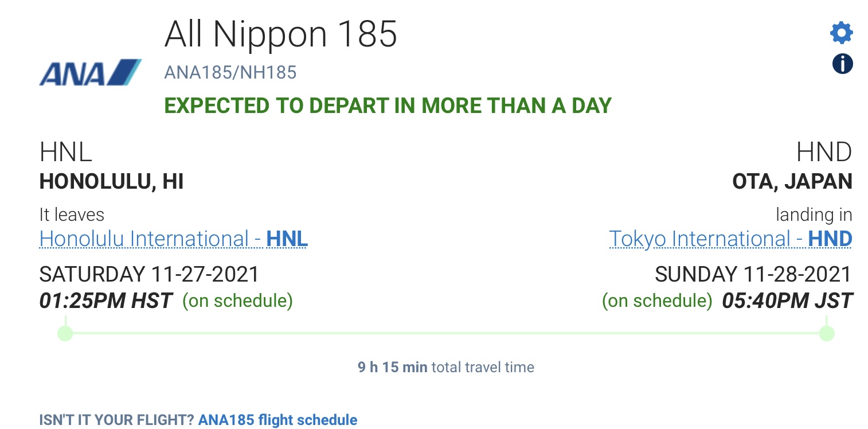
Task: Click the flight info icon
Action: 842,64
